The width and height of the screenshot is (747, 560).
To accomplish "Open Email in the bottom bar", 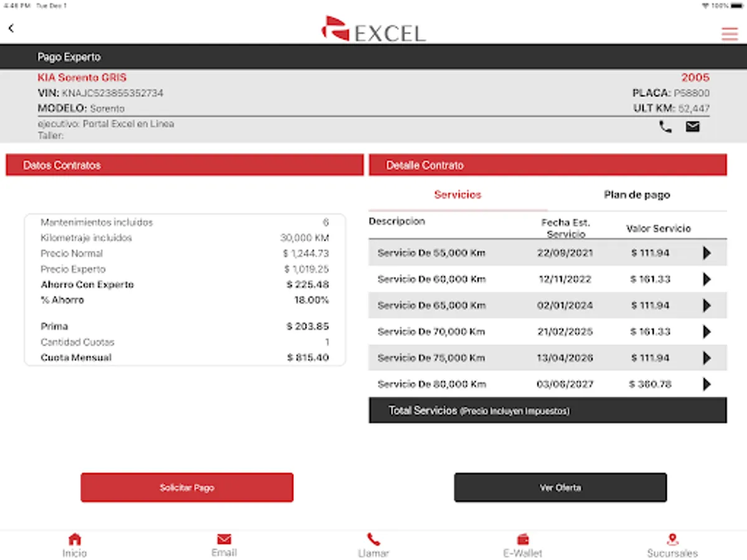I will (224, 546).
